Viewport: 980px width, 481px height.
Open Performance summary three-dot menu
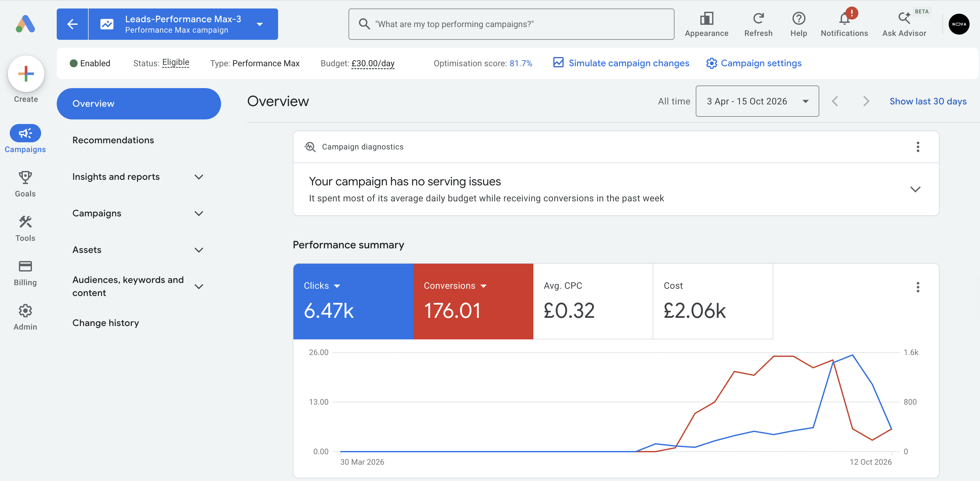click(918, 287)
